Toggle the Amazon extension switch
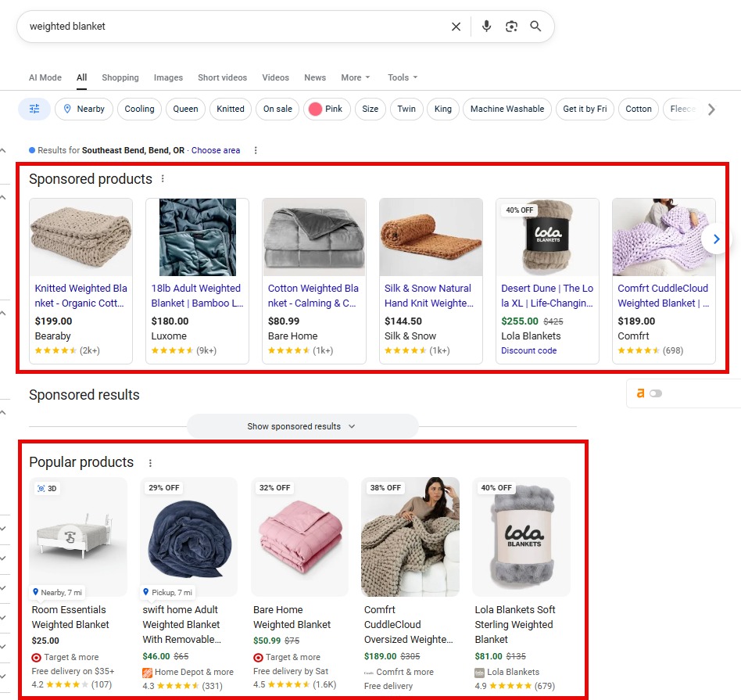This screenshot has height=700, width=741. [x=655, y=393]
